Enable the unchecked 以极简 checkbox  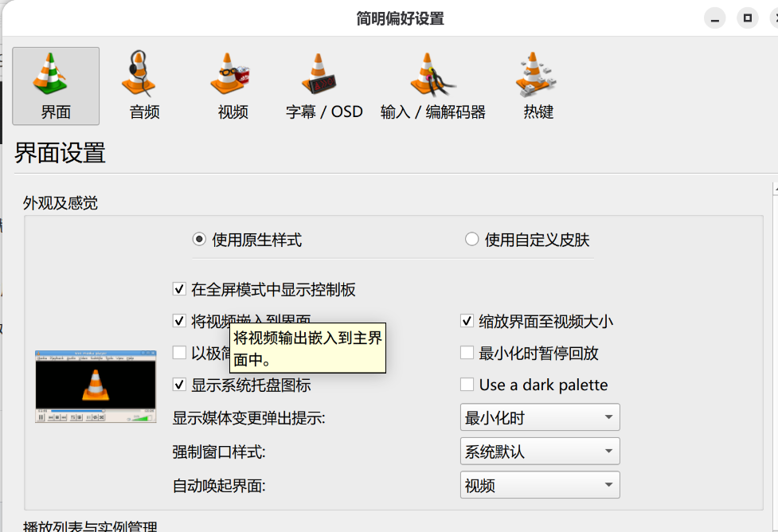coord(179,353)
